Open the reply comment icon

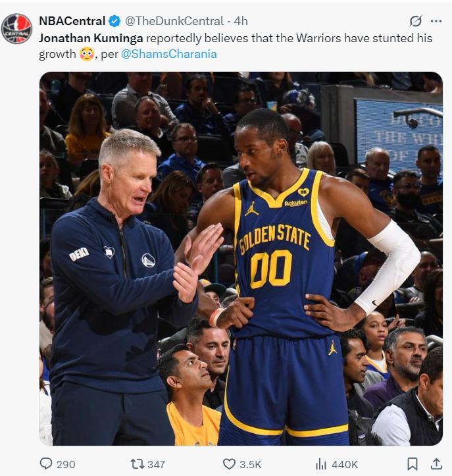[46, 463]
